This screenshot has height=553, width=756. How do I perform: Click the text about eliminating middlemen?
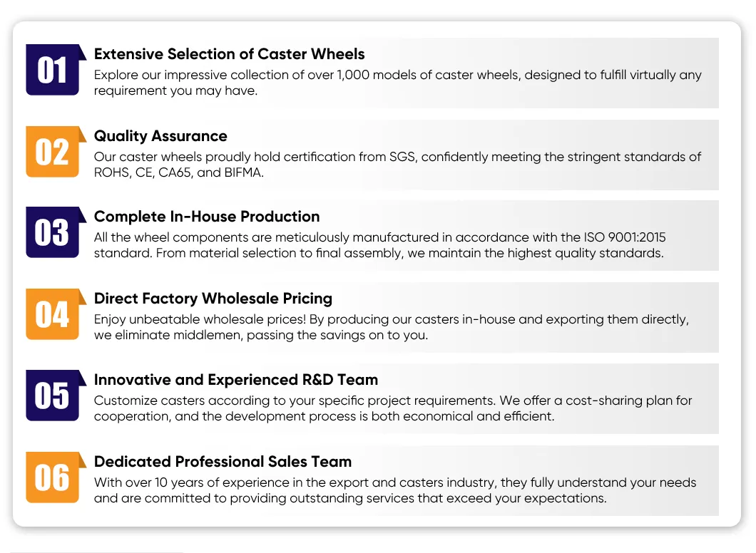(261, 335)
